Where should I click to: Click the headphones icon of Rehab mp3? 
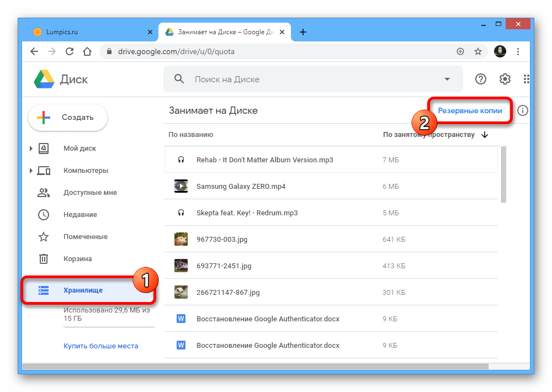tap(181, 160)
